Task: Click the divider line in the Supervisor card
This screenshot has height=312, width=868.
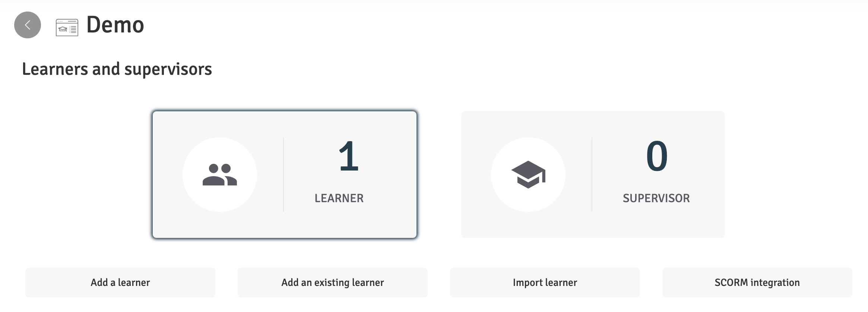Action: coord(592,175)
